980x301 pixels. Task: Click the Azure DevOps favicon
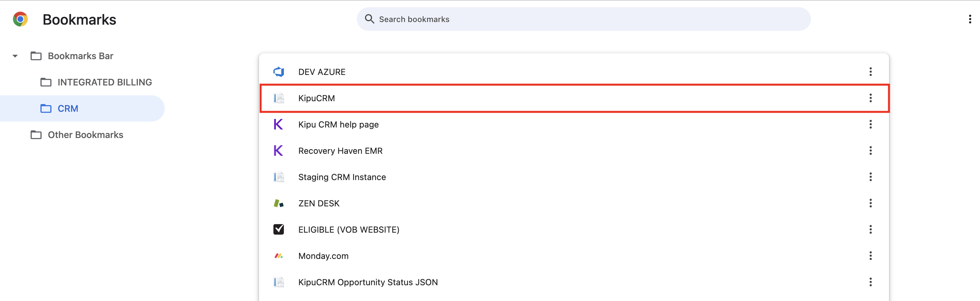click(x=279, y=72)
